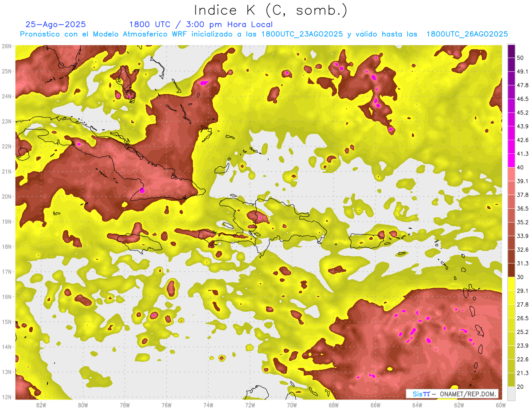Image resolution: width=532 pixels, height=411 pixels.
Task: Click the "SisTT - ONAMET/REP.DOM." credit box
Action: click(x=452, y=394)
